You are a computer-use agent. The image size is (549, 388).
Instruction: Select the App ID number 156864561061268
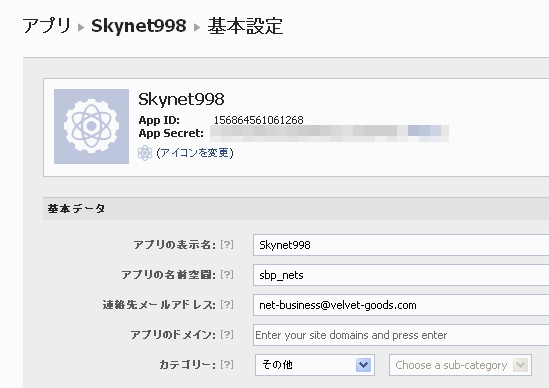[x=258, y=120]
